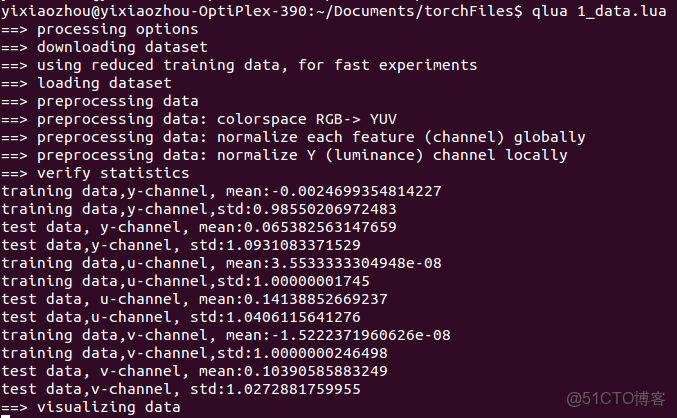Viewport: 677px width, 418px height.
Task: Click the 'visualizing data' output line
Action: pos(108,407)
